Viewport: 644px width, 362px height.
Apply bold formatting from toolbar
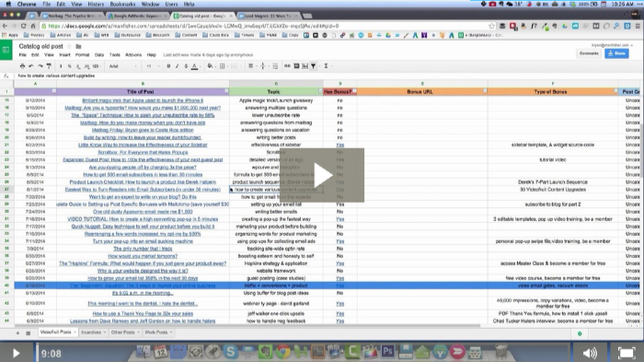click(x=168, y=65)
